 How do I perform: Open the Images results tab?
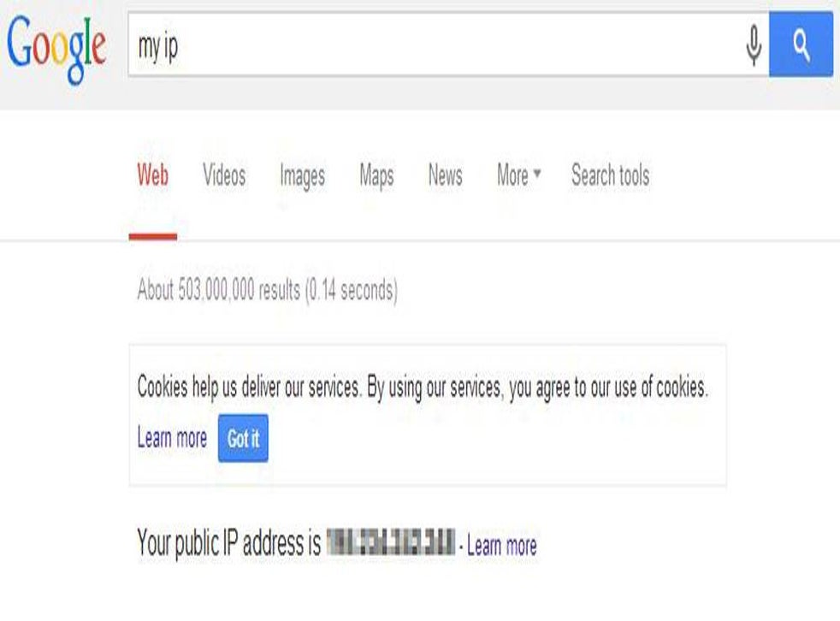[302, 175]
